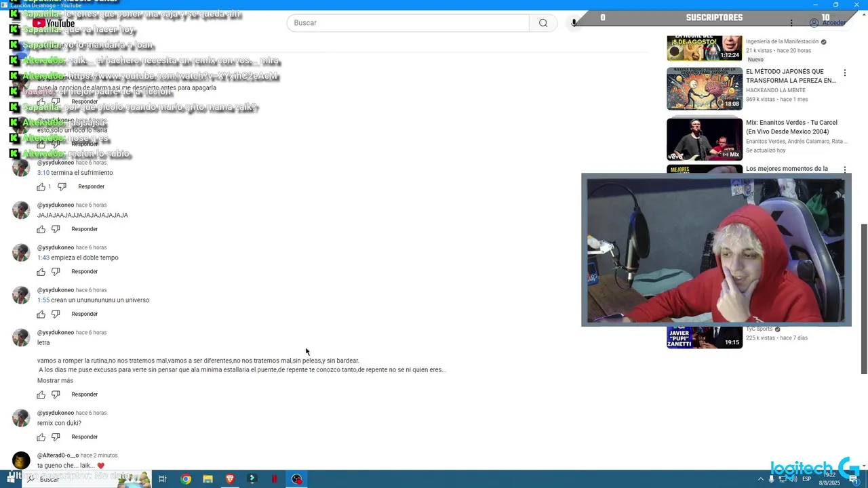Open Task View from the taskbar
Screen dimensions: 868x488
[x=163, y=479]
